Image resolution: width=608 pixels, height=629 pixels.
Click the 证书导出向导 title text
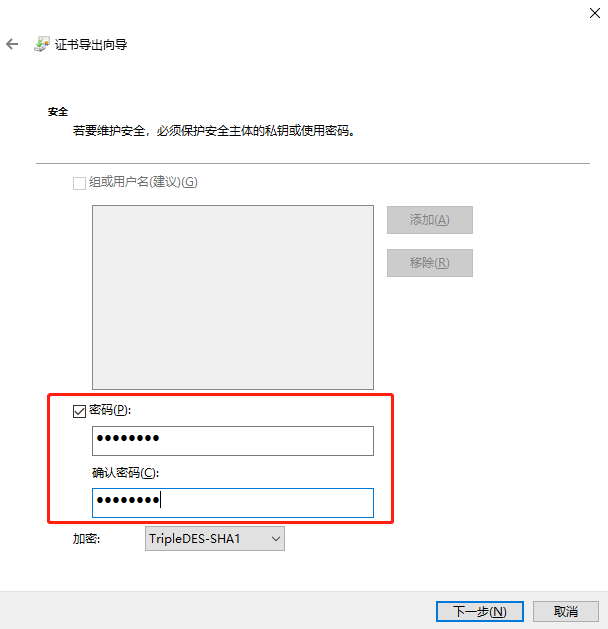tap(91, 45)
